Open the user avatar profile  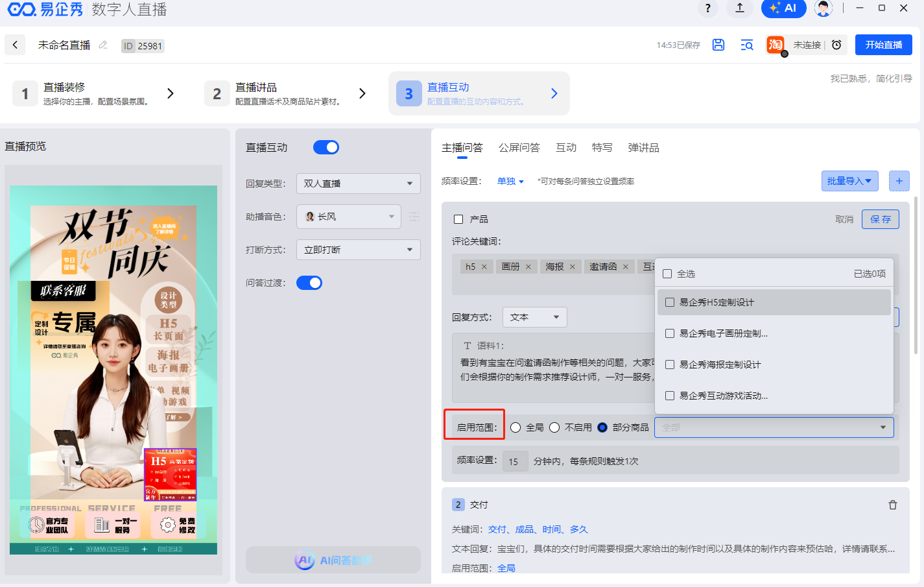[x=823, y=8]
